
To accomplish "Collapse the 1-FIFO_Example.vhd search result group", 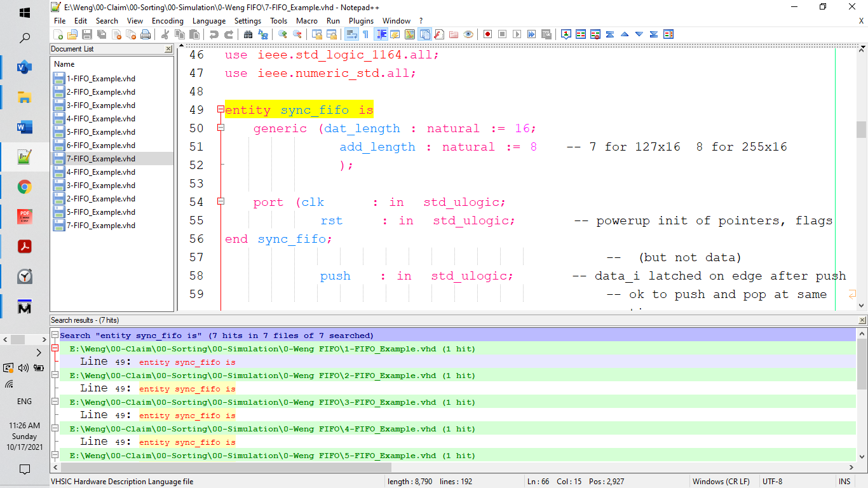I will [x=55, y=348].
